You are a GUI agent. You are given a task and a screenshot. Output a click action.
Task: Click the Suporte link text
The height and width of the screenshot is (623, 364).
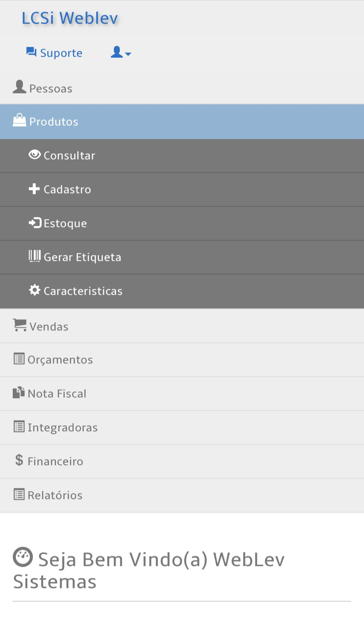61,53
